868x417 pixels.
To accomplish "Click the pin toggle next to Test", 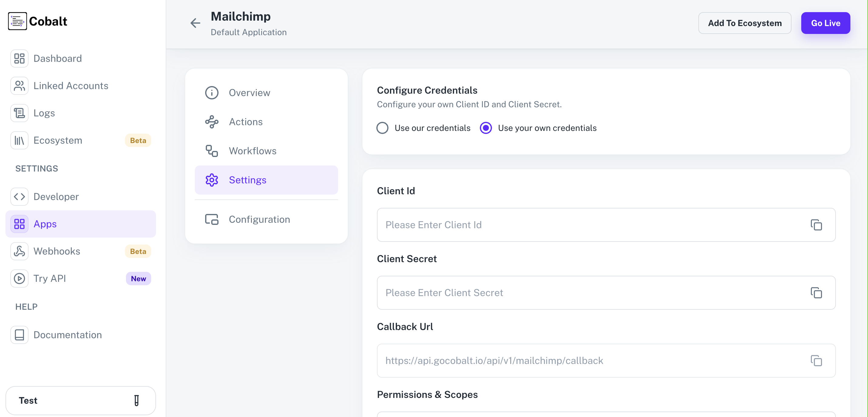I will point(136,401).
